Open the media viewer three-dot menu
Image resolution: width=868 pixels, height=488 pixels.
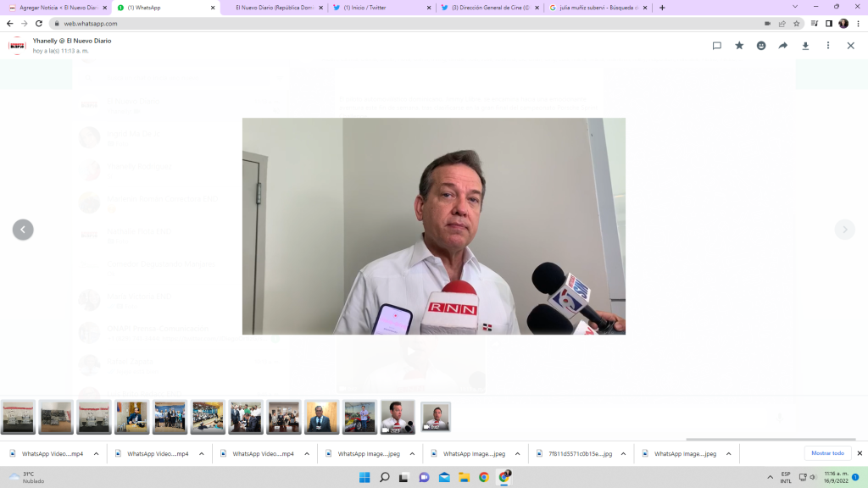828,46
